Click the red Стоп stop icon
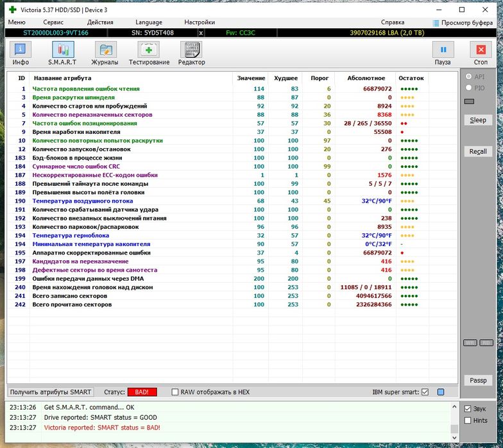The height and width of the screenshot is (448, 503). [481, 50]
